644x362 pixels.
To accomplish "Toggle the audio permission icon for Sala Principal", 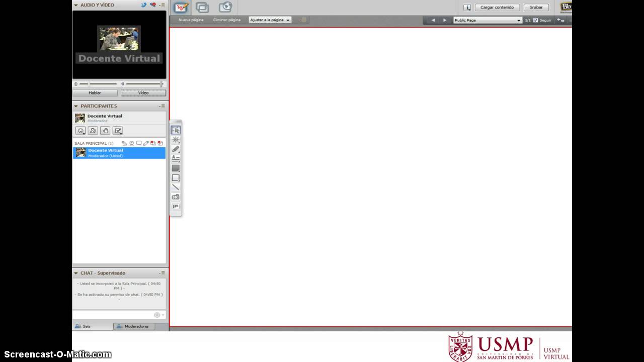I will point(124,143).
